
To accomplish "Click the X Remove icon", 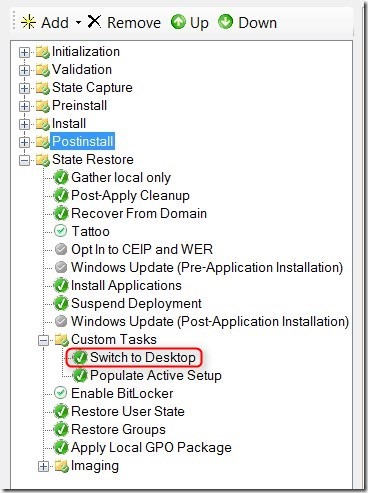I will click(94, 22).
